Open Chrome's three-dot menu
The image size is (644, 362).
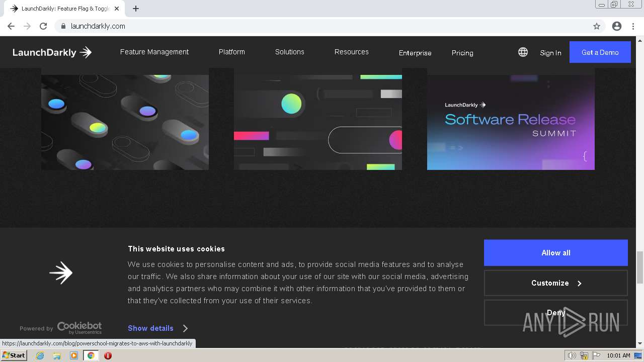point(633,26)
